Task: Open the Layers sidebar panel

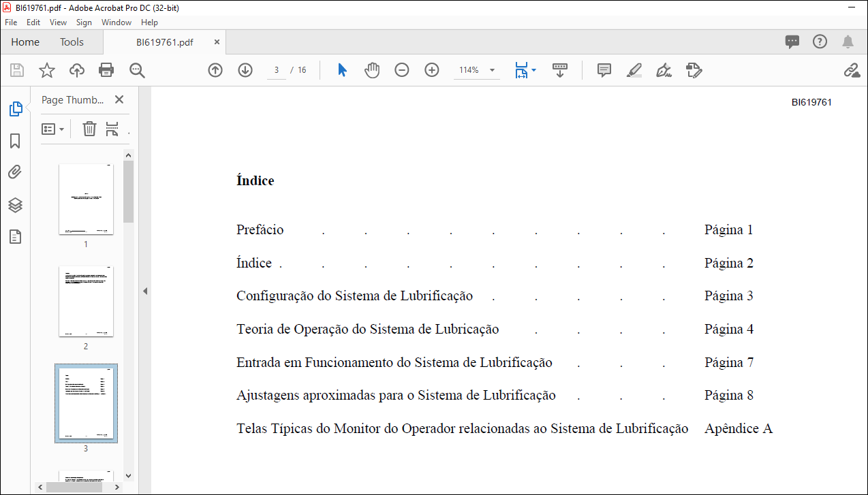Action: 15,205
